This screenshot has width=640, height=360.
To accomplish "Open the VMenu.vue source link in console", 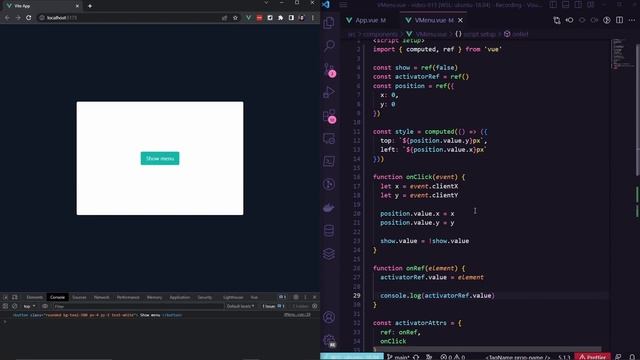I will click(297, 315).
